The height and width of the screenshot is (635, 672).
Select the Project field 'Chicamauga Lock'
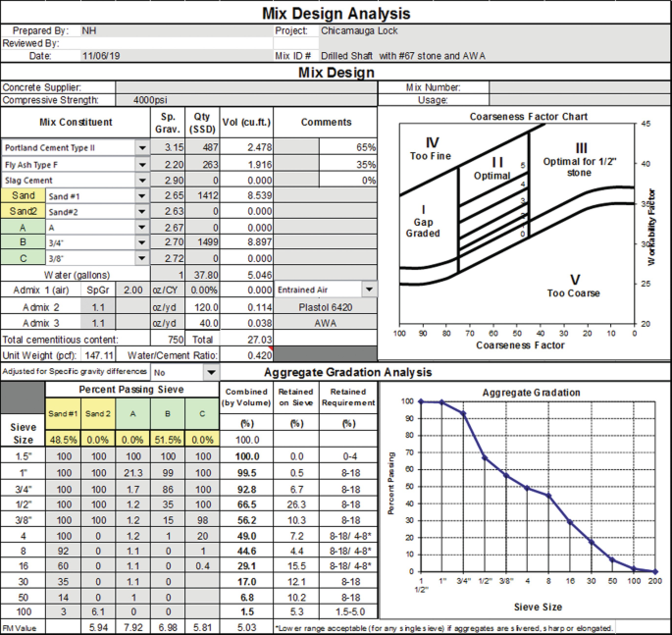[494, 30]
